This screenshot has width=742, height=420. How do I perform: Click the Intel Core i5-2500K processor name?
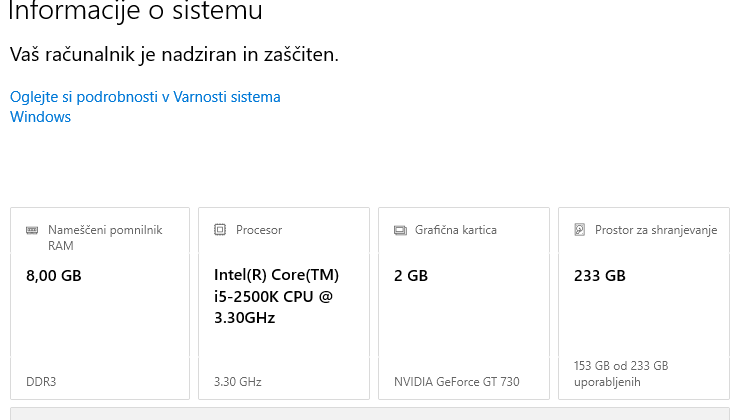coord(276,296)
